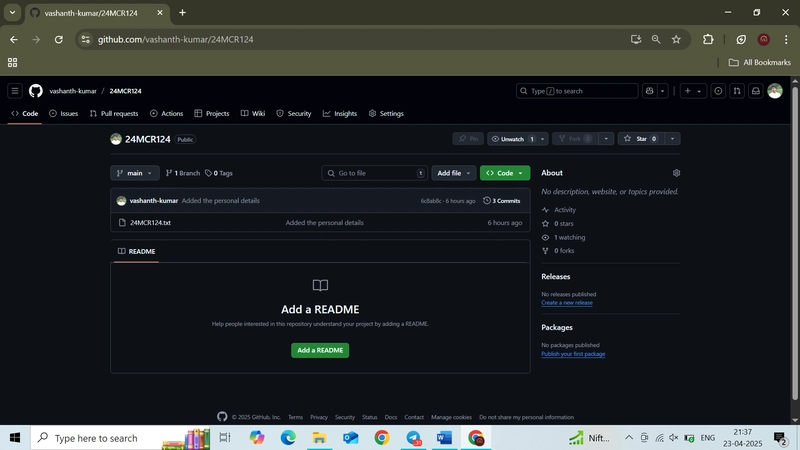Click Add a README button
Viewport: 800px width, 450px height.
320,351
